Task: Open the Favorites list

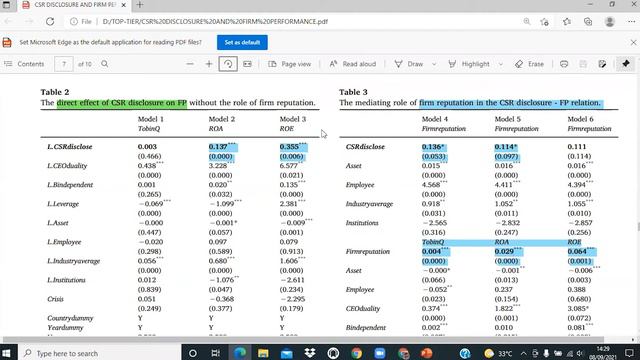Action: pos(567,22)
